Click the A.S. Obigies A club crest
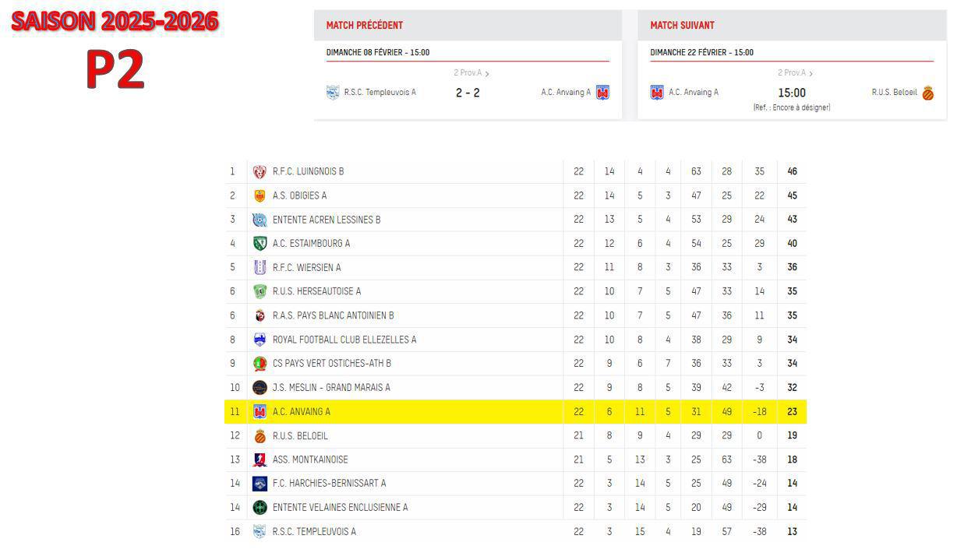Image resolution: width=957 pixels, height=560 pixels. 260,195
